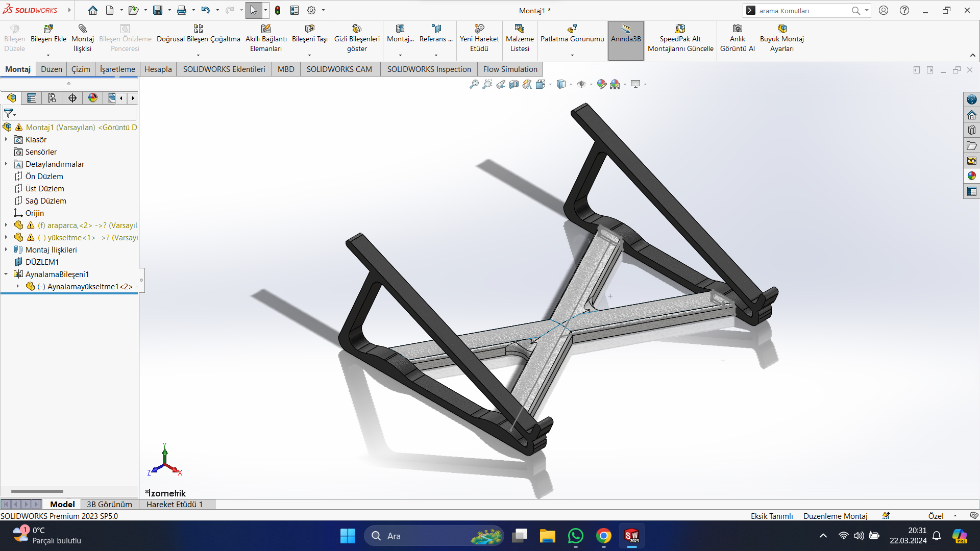The image size is (980, 551).
Task: Click the Anlık Görüntü Al snapshot icon
Action: [x=737, y=29]
